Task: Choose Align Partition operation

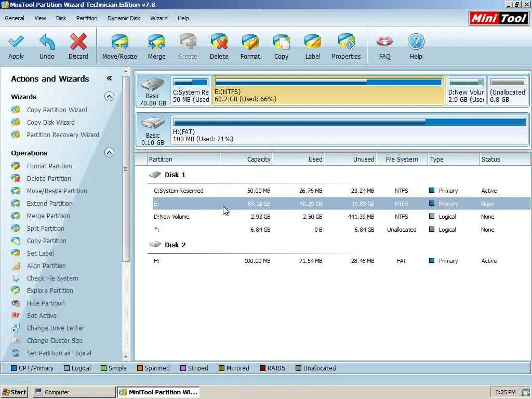Action: point(46,266)
